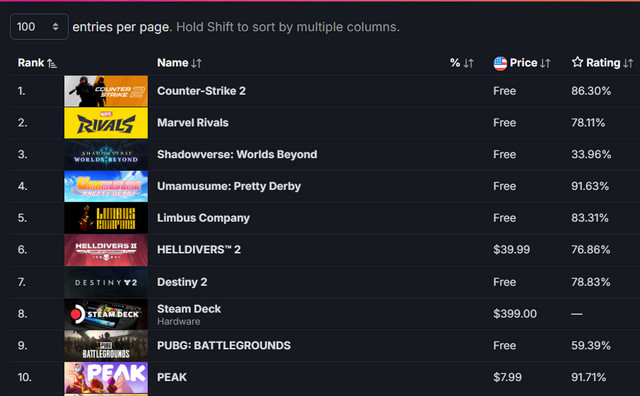
Task: Open the PUBG: BATTLEGROUNDS name link
Action: [224, 345]
